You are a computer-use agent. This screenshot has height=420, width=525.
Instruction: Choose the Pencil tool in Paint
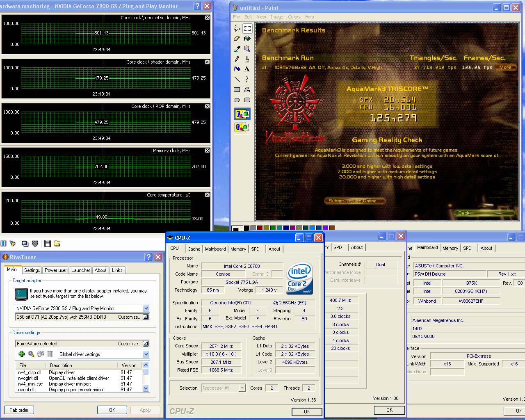tap(237, 59)
